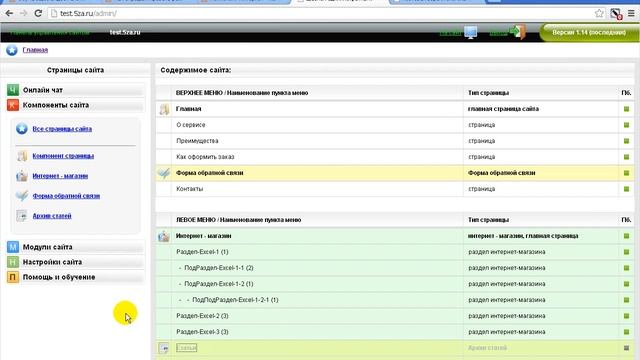Image resolution: width=640 pixels, height=360 pixels.
Task: Click the document icon beside Архив статей
Action: pos(22,216)
